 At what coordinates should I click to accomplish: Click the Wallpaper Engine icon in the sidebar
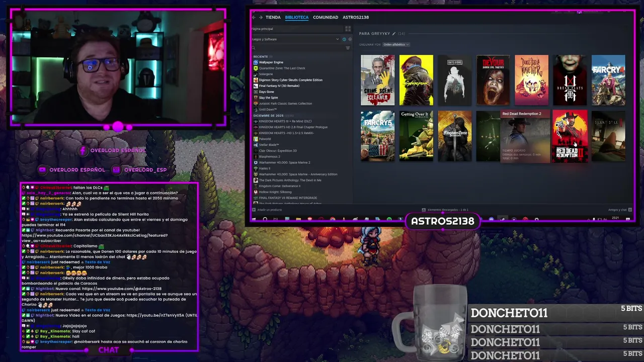(x=256, y=62)
